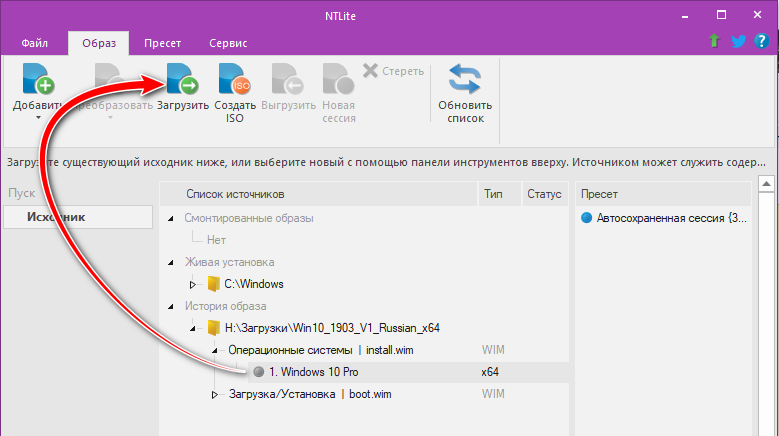Click blue circle of Автосохраненная сессия

click(586, 218)
